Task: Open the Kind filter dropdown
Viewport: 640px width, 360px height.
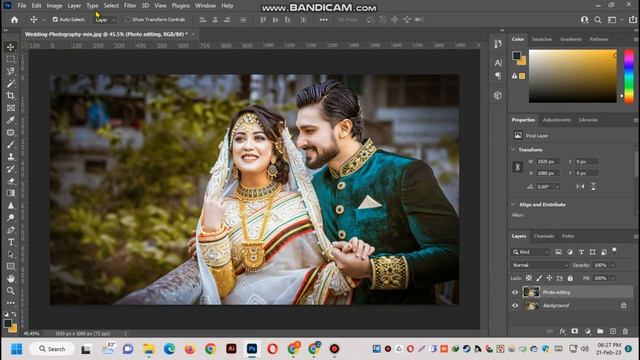Action: 531,252
